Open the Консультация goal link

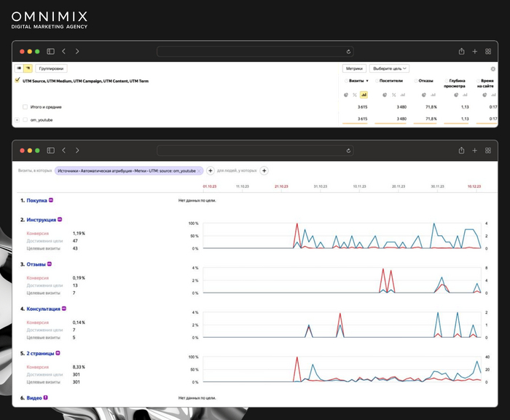43,309
